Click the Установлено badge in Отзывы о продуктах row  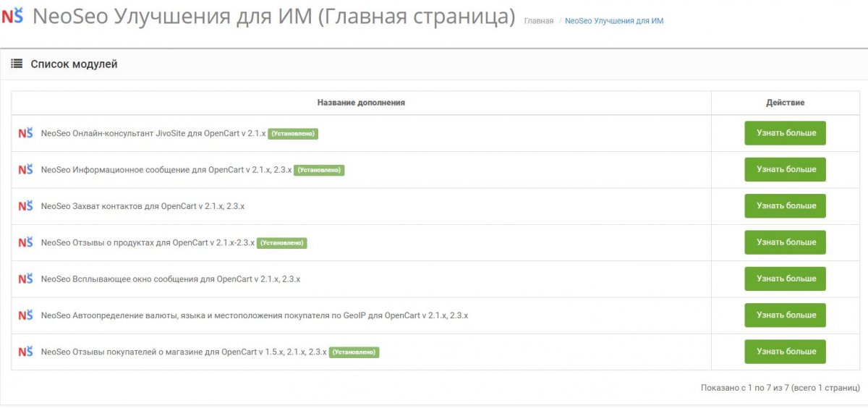[x=282, y=243]
